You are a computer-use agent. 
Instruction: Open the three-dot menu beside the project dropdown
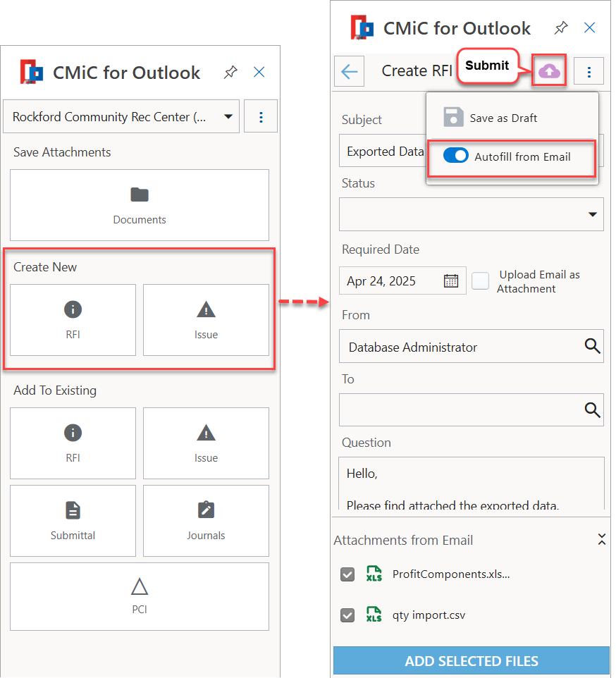tap(261, 117)
